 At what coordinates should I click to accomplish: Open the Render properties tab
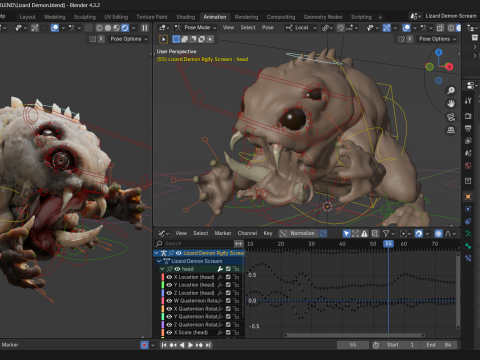click(x=468, y=116)
